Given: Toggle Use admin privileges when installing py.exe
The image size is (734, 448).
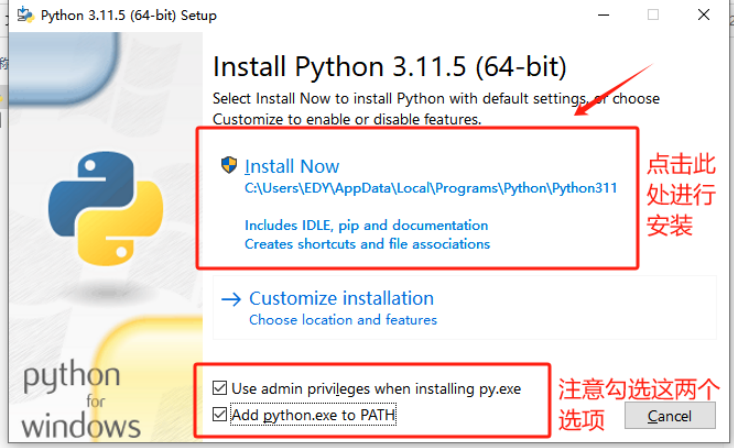Looking at the screenshot, I should pos(220,388).
